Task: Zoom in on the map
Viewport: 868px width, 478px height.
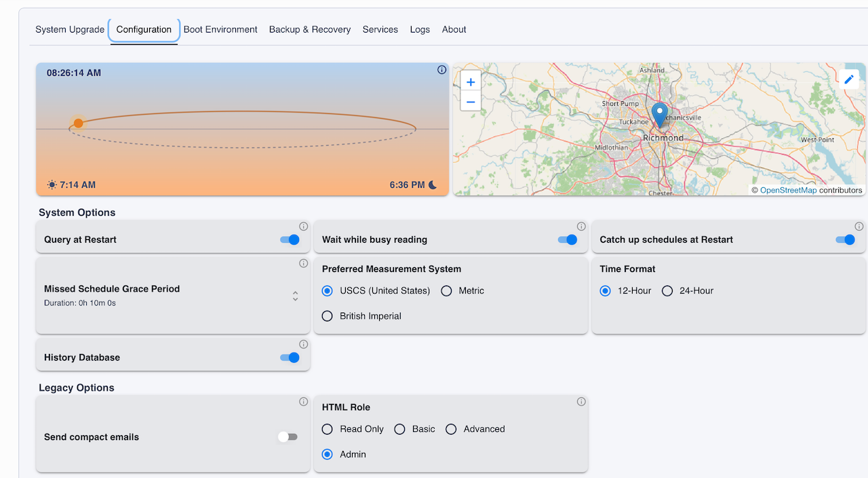Action: point(471,81)
